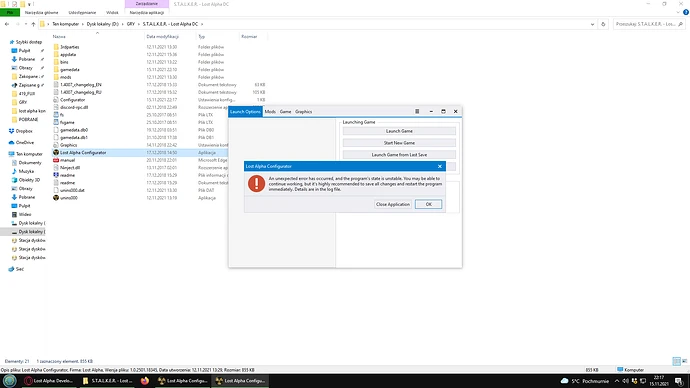
Task: Open Explorer help question mark icon
Action: click(686, 12)
